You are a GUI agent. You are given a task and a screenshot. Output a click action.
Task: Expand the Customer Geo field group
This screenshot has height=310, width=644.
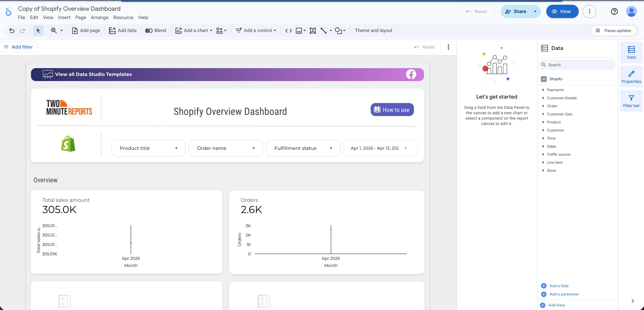[x=559, y=114]
